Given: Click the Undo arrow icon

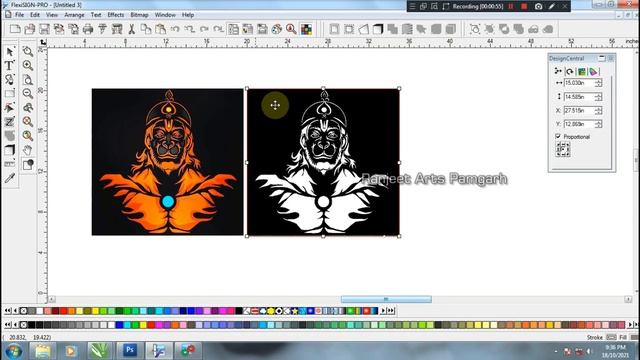Looking at the screenshot, I should [x=175, y=29].
